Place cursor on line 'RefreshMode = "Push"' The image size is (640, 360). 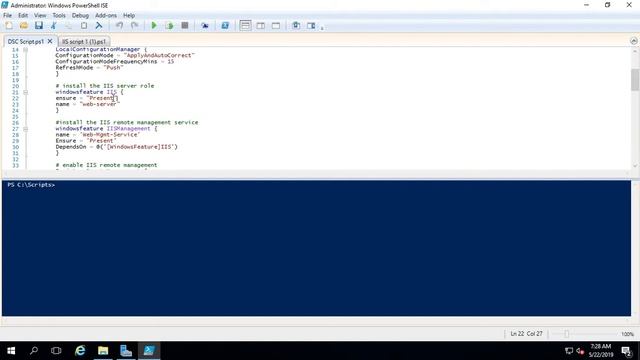(89, 68)
